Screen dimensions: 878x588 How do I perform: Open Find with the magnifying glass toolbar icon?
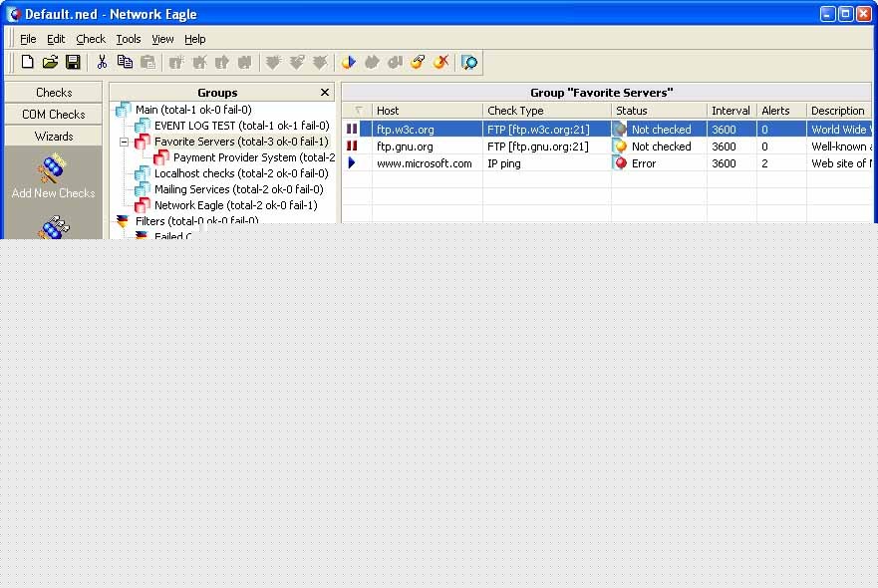[x=469, y=62]
